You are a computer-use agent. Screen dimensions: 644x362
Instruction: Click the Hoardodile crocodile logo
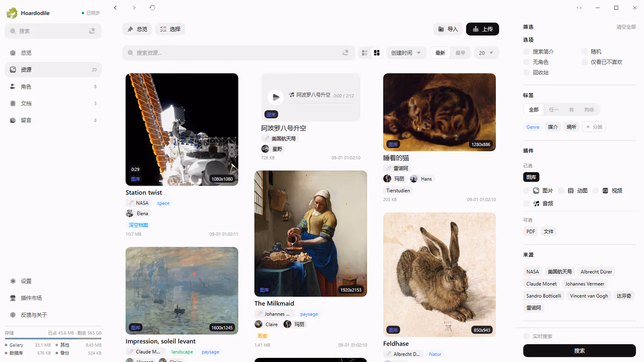(x=12, y=13)
